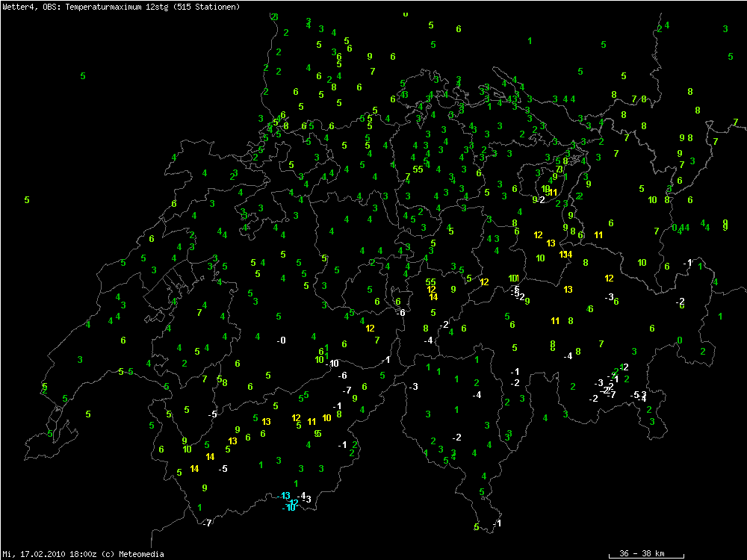Select white '-6' just below two green 6s
The image size is (747, 560).
pos(400,312)
